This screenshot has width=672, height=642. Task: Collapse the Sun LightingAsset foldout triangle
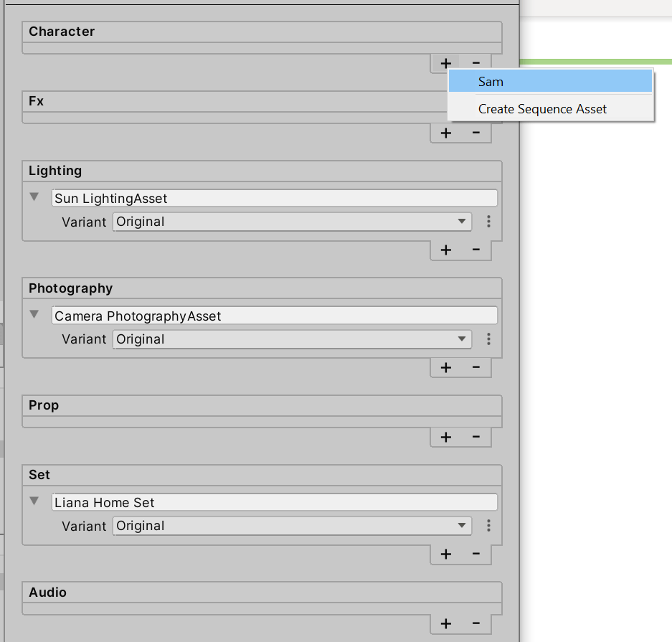coord(34,197)
